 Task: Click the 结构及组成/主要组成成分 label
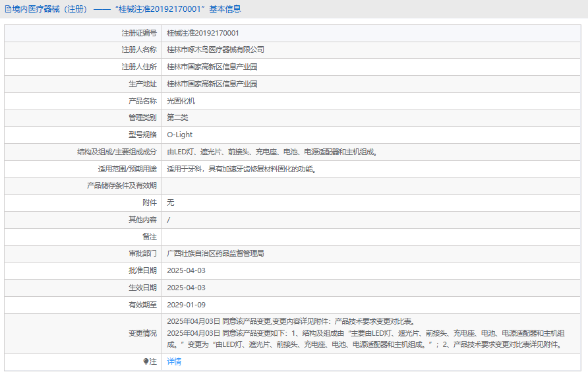tap(117, 152)
